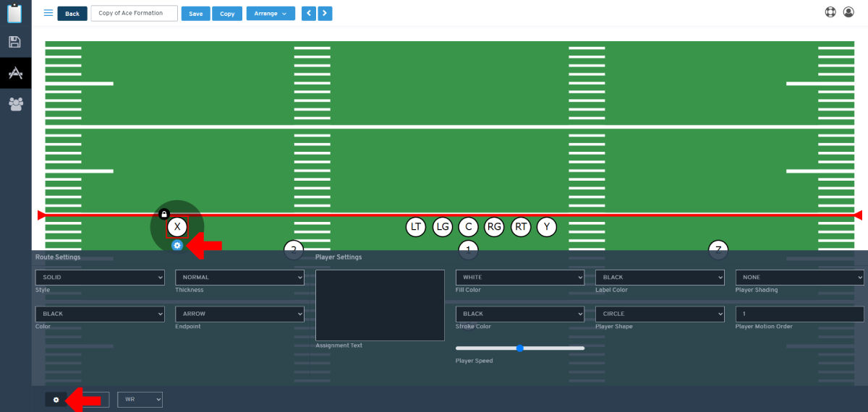Viewport: 868px width, 412px height.
Task: Open the Stroke Color dropdown
Action: [520, 314]
